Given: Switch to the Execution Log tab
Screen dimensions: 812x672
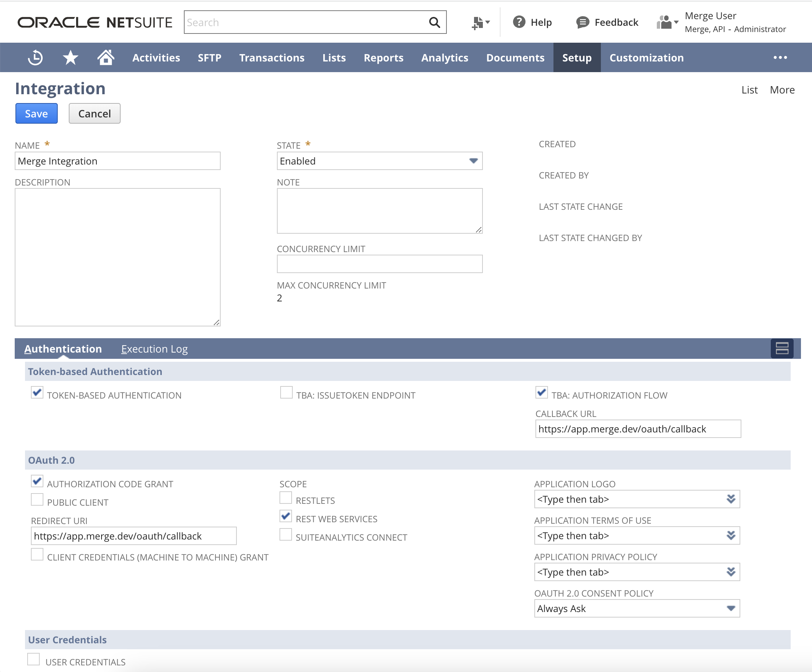Looking at the screenshot, I should (x=154, y=349).
